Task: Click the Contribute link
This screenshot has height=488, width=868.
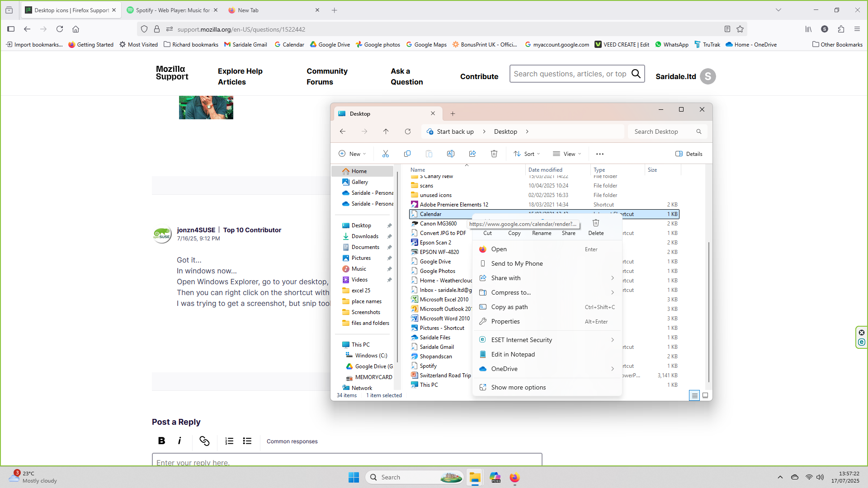Action: pos(479,76)
